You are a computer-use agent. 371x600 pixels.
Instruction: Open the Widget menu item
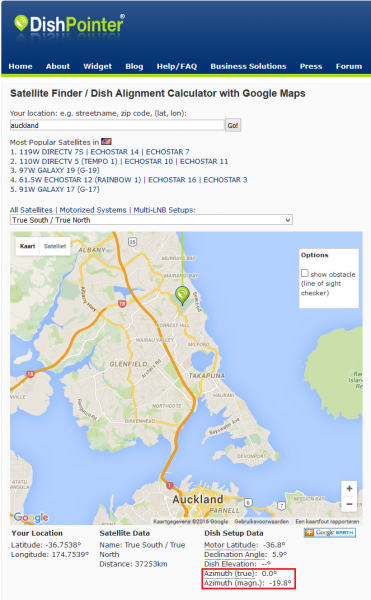click(x=98, y=66)
